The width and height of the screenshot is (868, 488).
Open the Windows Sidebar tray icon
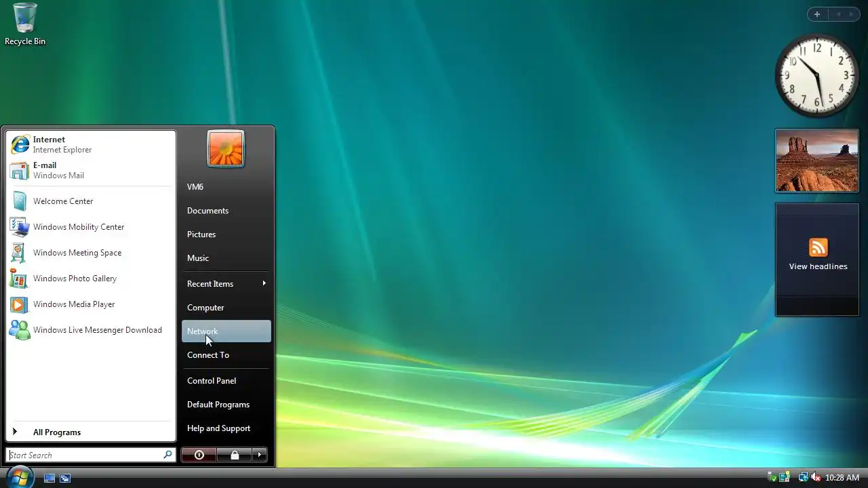click(785, 477)
